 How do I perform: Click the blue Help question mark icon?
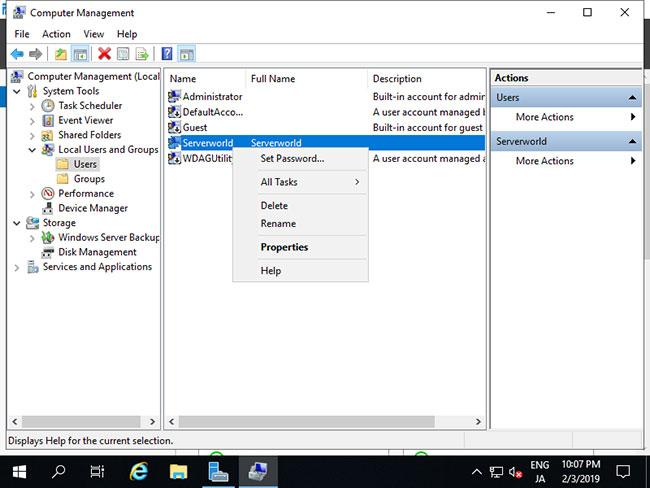click(x=167, y=54)
